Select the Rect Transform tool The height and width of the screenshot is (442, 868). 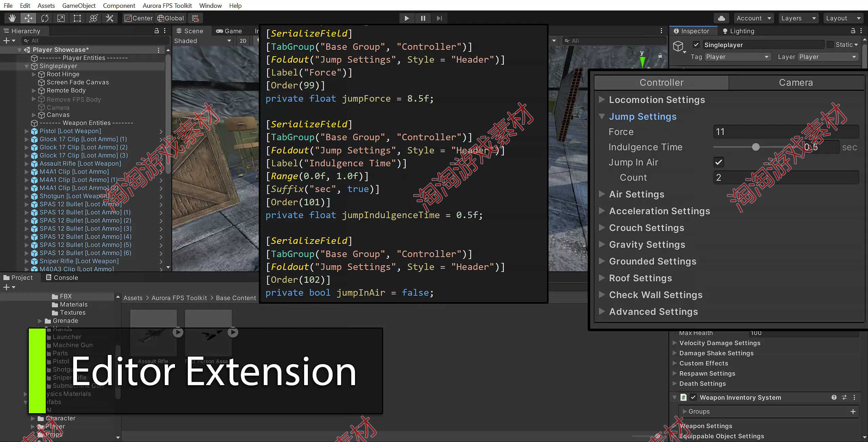(77, 18)
